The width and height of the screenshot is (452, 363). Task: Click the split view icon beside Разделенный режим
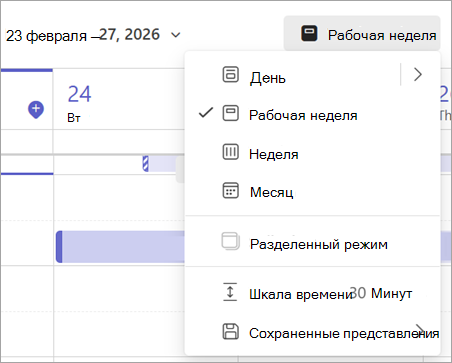[x=231, y=241]
